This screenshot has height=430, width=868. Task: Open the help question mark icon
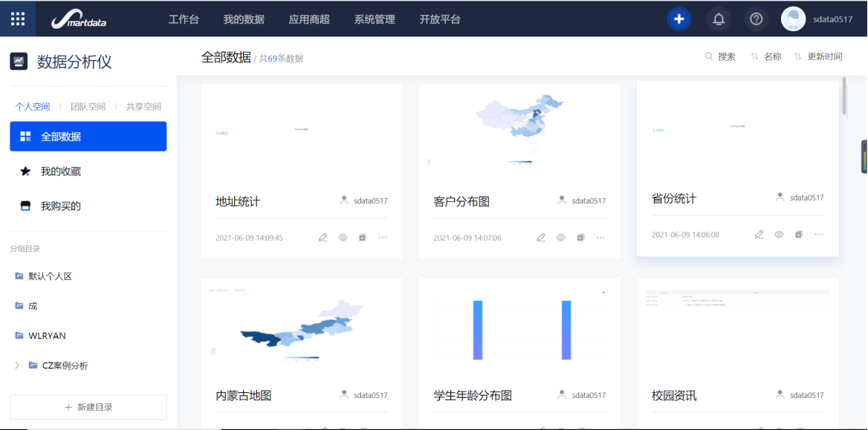[x=756, y=19]
